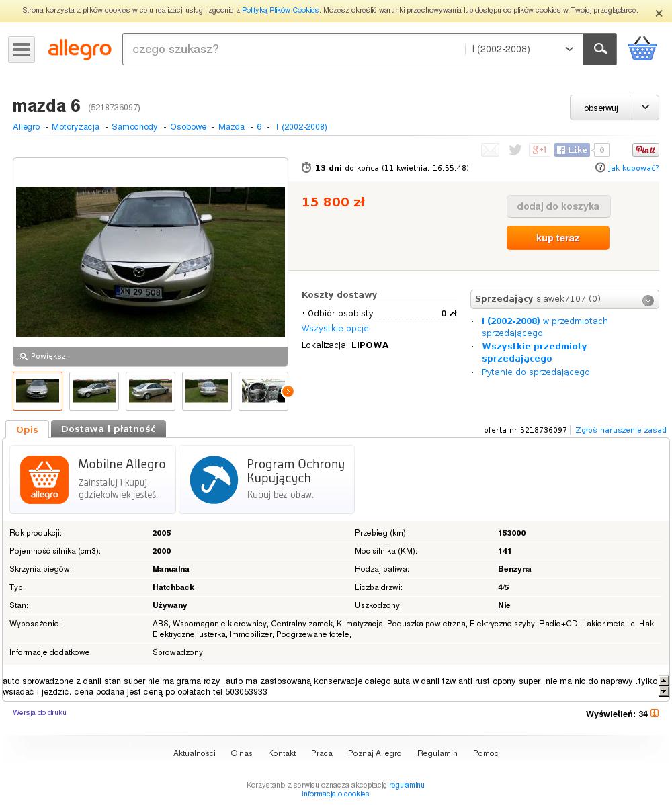Image resolution: width=672 pixels, height=805 pixels.
Task: Like the listing on Facebook
Action: pyautogui.click(x=572, y=150)
